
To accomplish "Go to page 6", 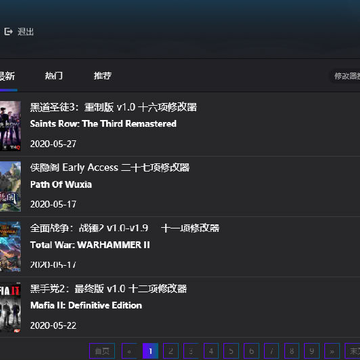I will click(251, 351).
